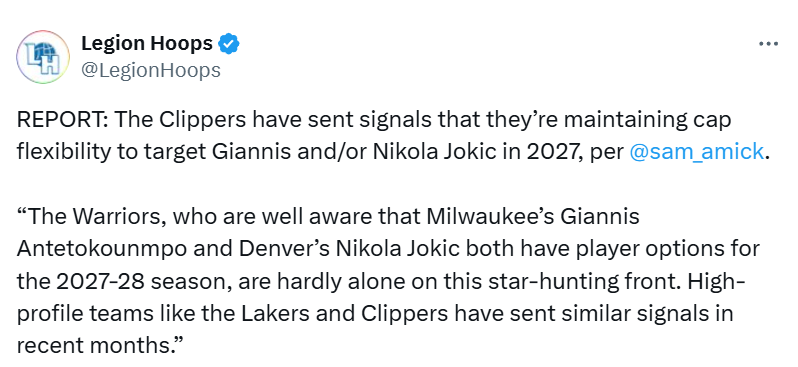Click the quote line starting "The Warriors"
This screenshot has height=367, width=798.
pyautogui.click(x=328, y=217)
